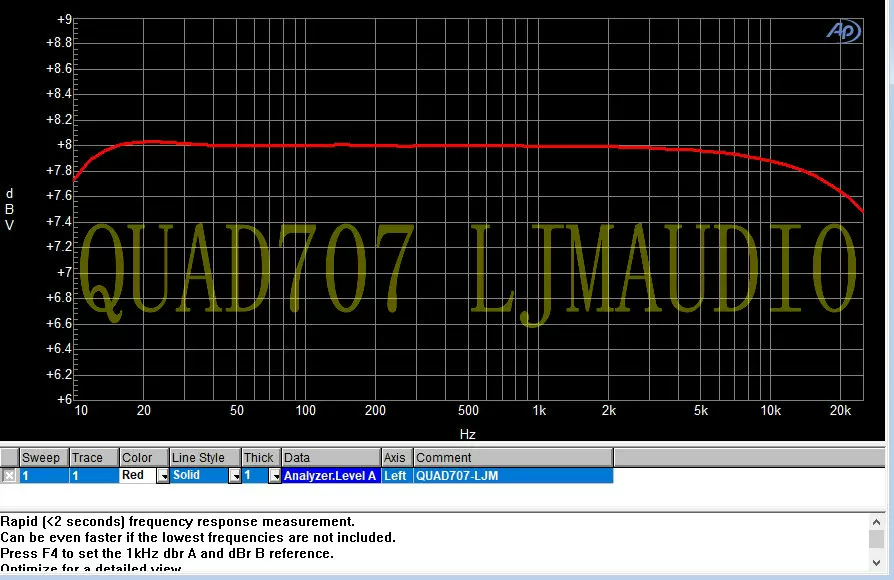Click the Sweep column header

[44, 457]
